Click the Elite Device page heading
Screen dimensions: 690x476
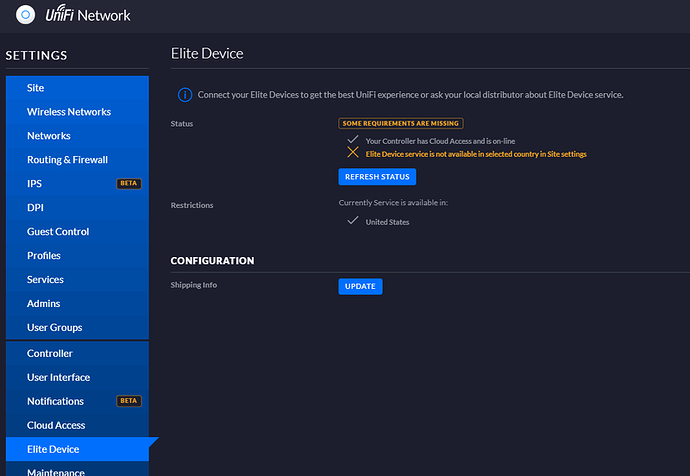pos(207,54)
